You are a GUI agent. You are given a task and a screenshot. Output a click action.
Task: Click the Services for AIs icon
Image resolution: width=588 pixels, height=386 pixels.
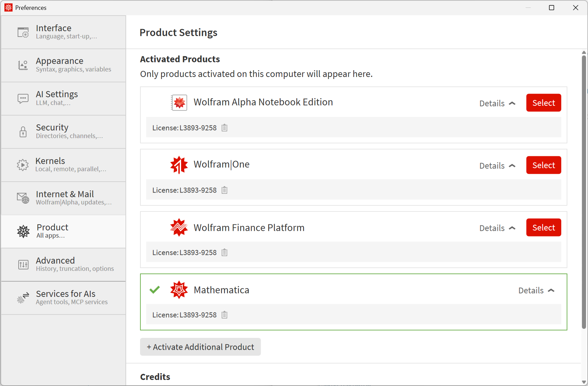(x=23, y=298)
